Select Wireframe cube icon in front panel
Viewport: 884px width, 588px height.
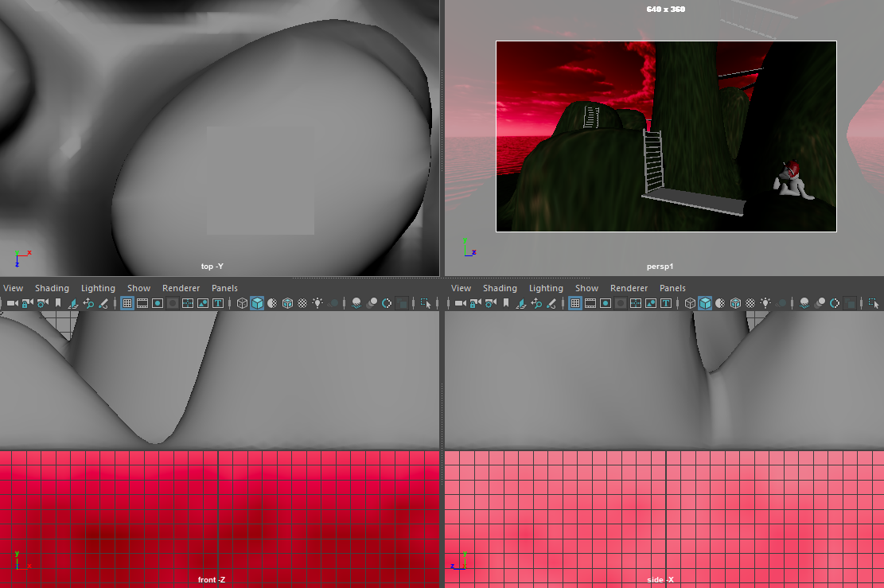pos(242,303)
